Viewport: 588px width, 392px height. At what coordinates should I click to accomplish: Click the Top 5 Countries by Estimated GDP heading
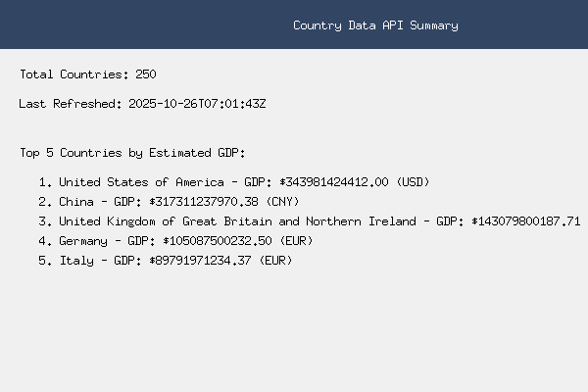click(x=132, y=153)
